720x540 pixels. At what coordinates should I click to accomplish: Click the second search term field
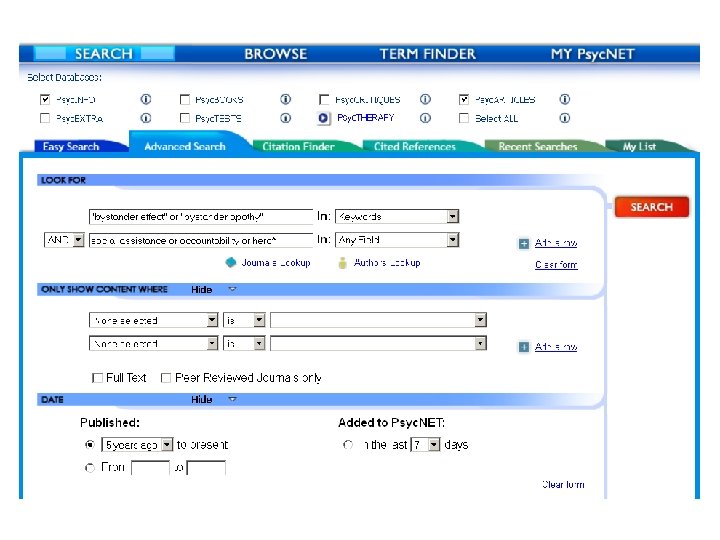[201, 240]
